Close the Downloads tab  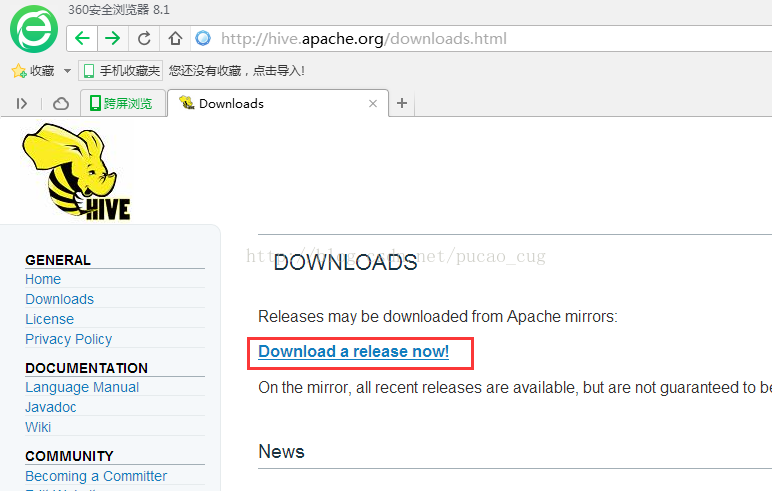pos(373,103)
